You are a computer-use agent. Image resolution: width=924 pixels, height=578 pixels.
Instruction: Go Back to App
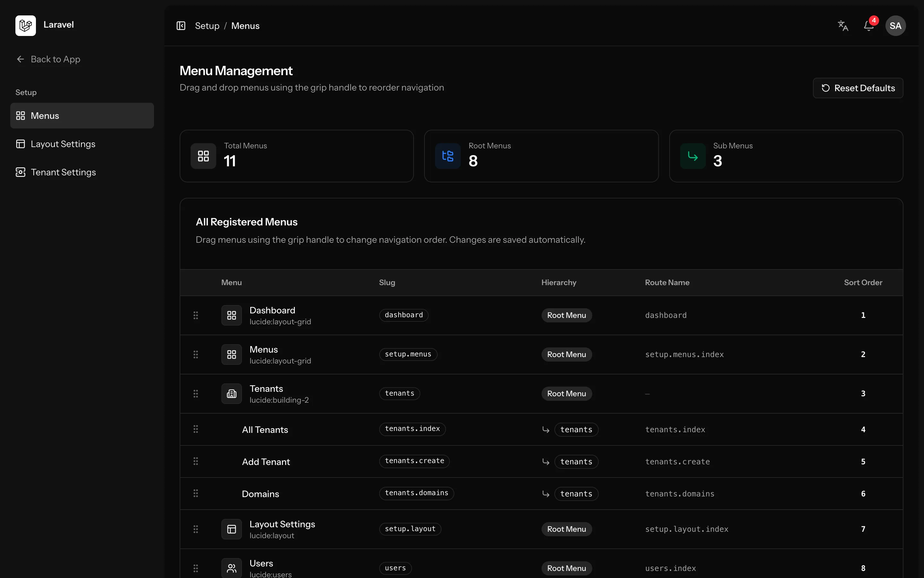(48, 59)
